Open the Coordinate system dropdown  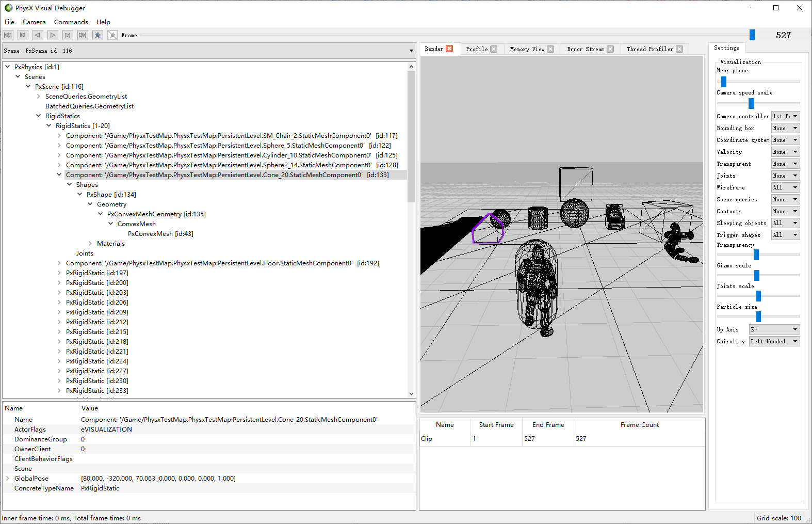pyautogui.click(x=786, y=140)
